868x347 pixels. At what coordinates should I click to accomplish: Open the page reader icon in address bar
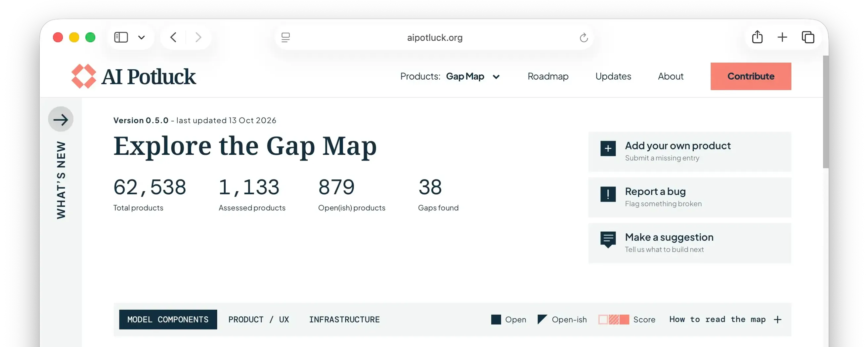pyautogui.click(x=285, y=37)
